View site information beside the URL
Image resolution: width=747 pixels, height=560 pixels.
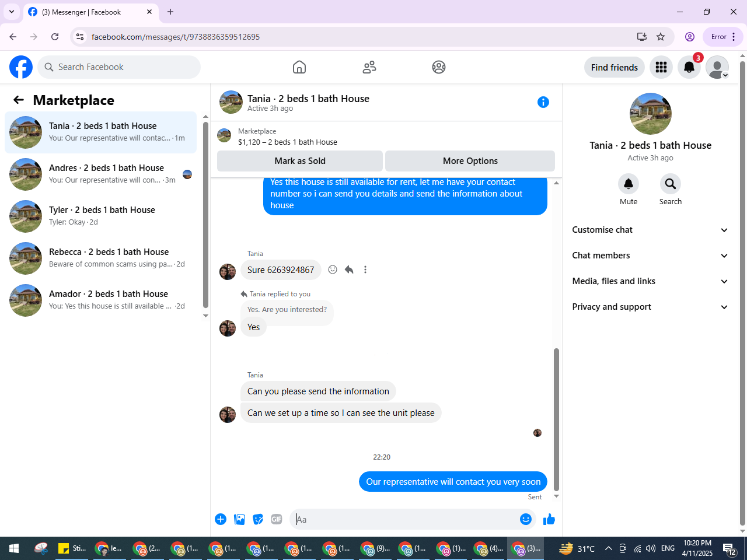(80, 37)
